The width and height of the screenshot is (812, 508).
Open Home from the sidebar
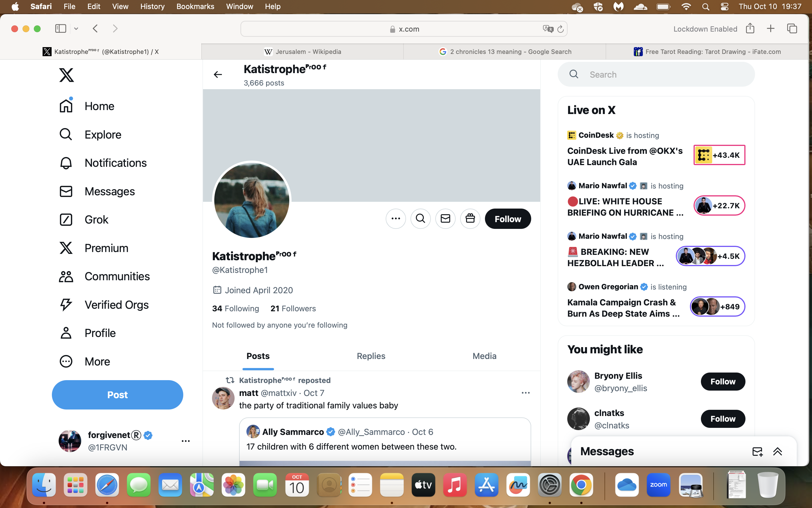(87, 106)
